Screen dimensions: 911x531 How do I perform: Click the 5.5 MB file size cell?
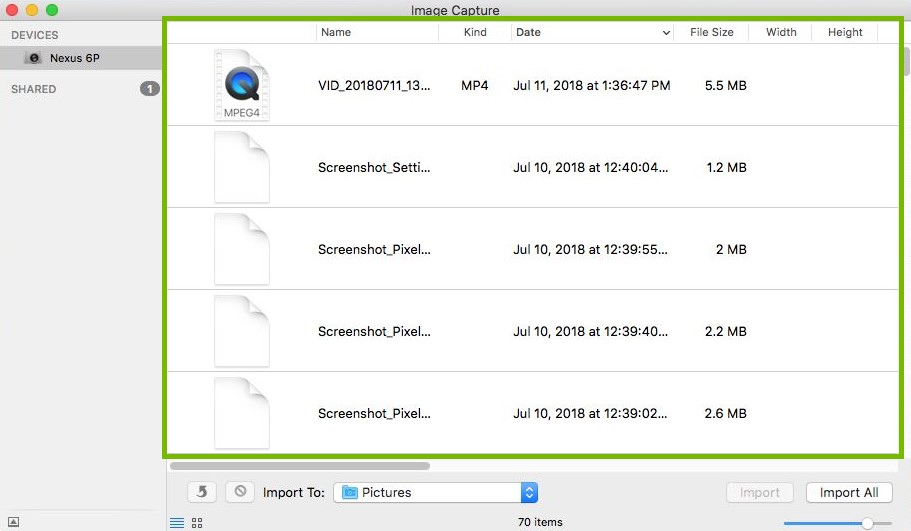pos(725,85)
